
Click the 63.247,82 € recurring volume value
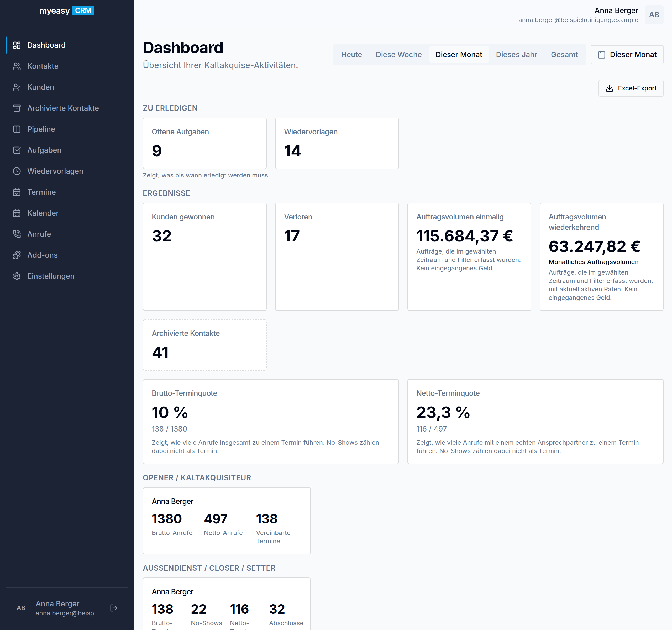[594, 246]
